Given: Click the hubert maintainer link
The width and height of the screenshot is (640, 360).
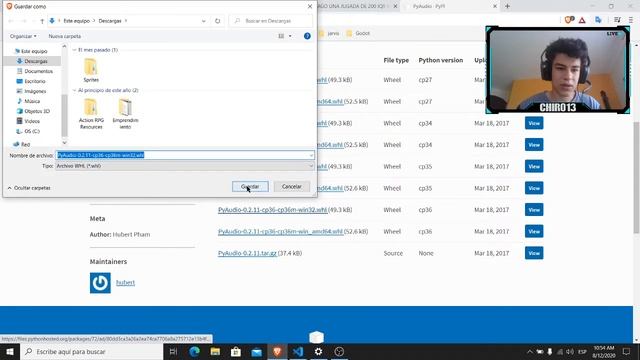Looking at the screenshot, I should (x=125, y=282).
